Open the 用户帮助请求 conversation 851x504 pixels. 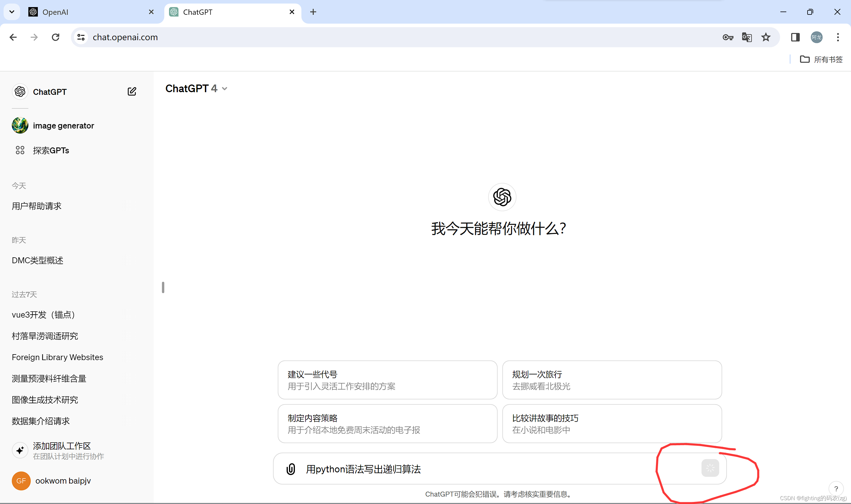(36, 206)
